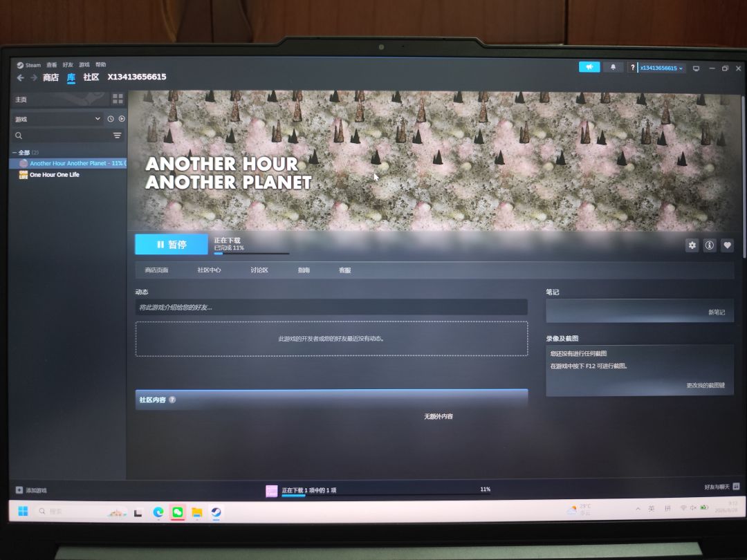Click 添加游戏 plus icon

pyautogui.click(x=19, y=490)
